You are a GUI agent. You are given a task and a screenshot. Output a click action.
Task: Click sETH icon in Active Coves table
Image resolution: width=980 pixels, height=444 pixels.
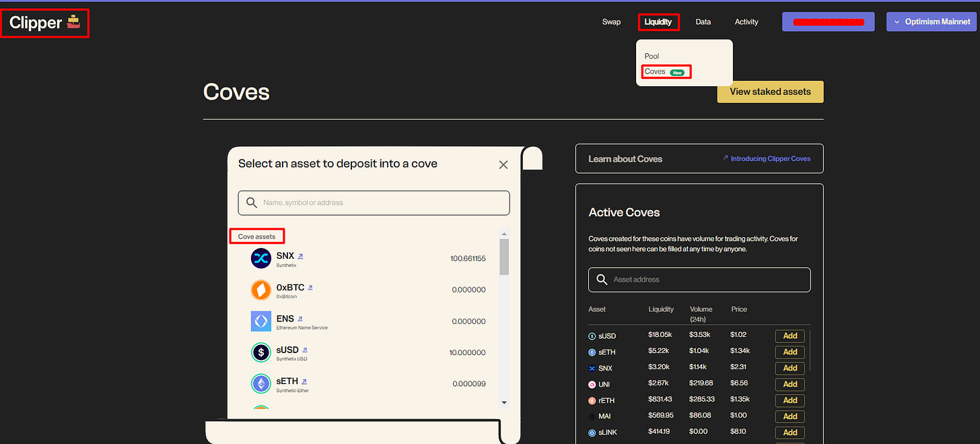[592, 352]
